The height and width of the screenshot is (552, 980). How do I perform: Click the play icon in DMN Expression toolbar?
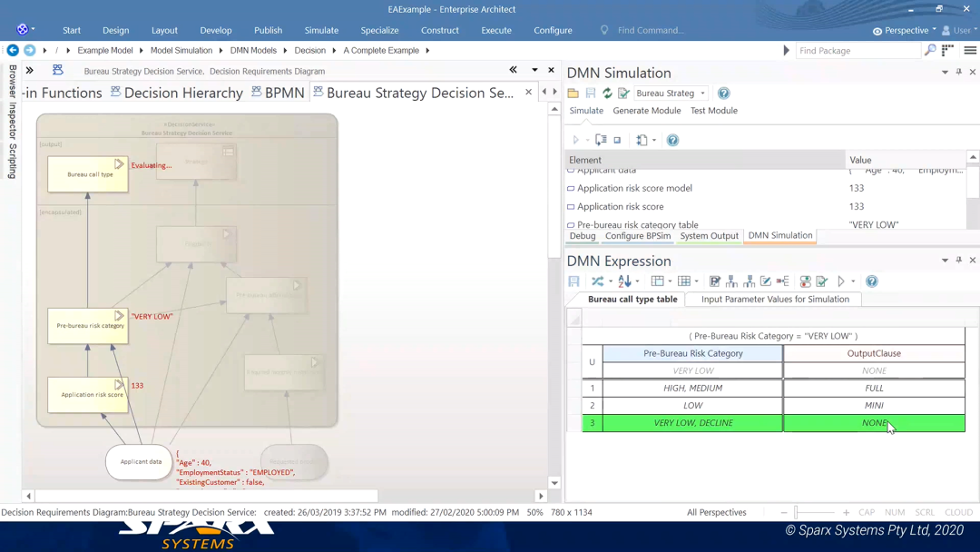[841, 281]
